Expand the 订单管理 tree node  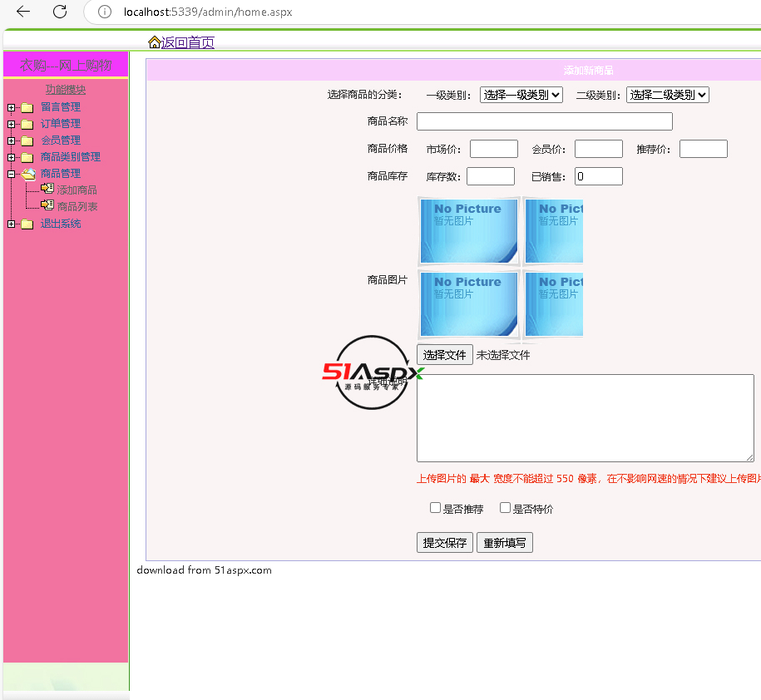point(11,124)
